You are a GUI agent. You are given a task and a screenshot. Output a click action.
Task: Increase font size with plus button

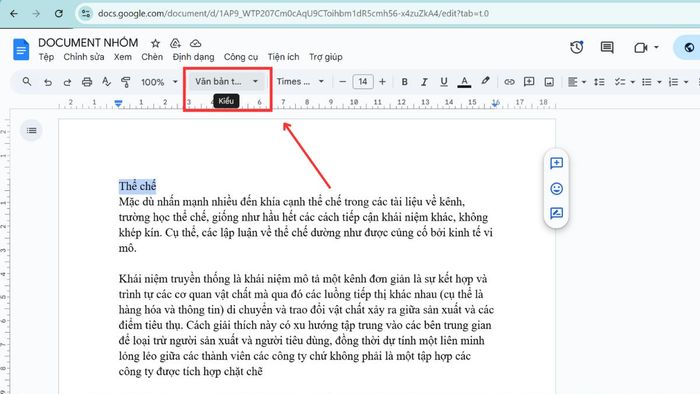click(383, 82)
